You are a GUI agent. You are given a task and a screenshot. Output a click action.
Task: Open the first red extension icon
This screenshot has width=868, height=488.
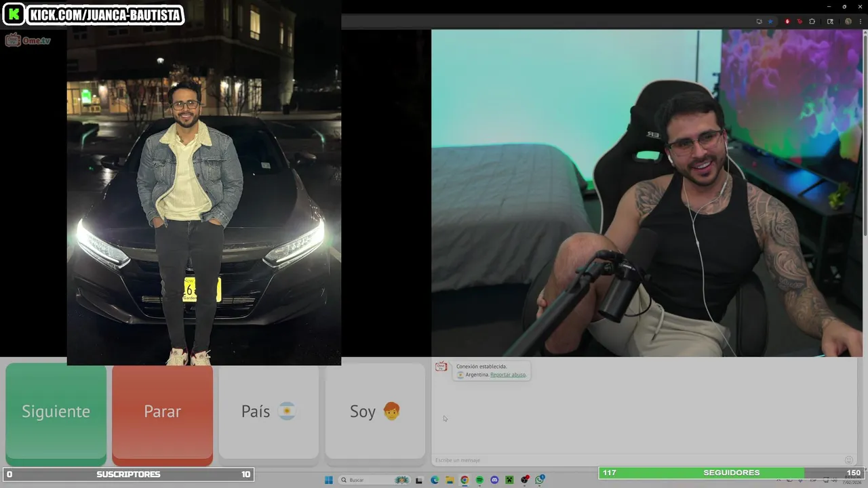(x=787, y=22)
